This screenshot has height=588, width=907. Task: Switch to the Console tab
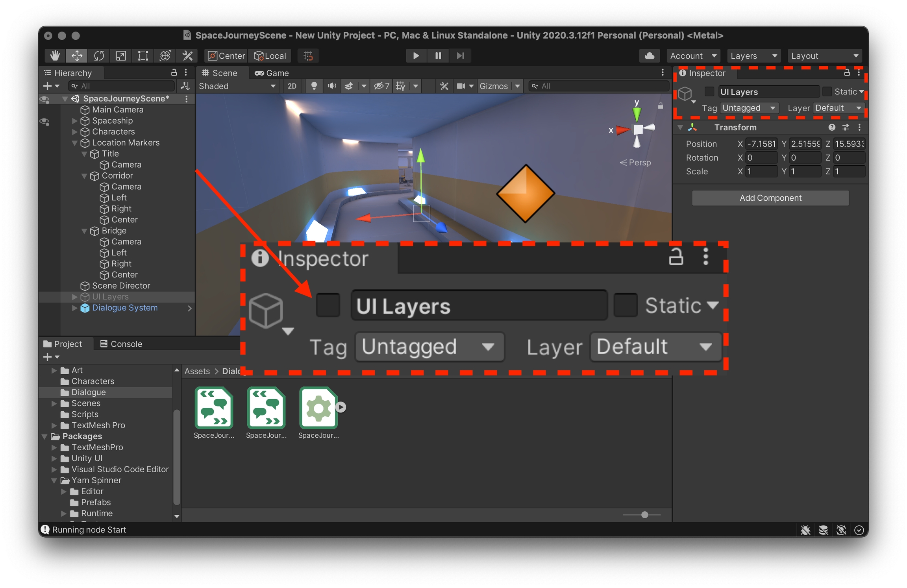click(x=121, y=344)
